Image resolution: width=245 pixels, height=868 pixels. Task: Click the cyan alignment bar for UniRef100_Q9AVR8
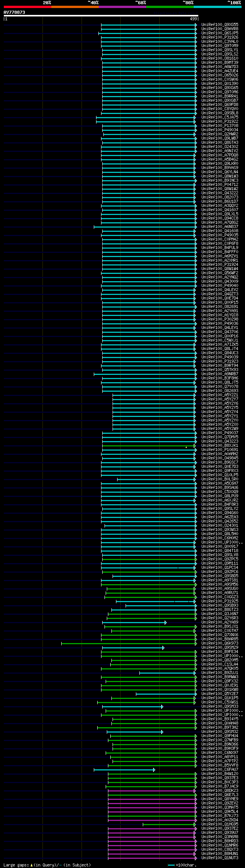click(x=149, y=29)
